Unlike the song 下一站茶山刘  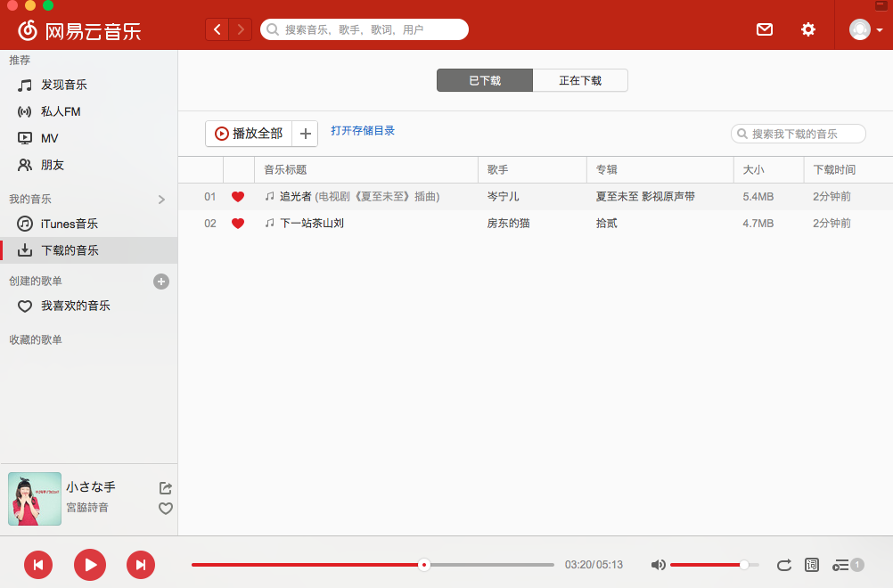pyautogui.click(x=238, y=224)
